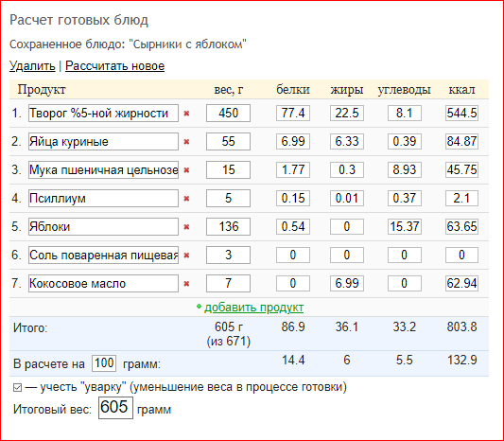The height and width of the screenshot is (441, 504).
Task: Click the total protein value 86.9
Action: click(x=293, y=326)
